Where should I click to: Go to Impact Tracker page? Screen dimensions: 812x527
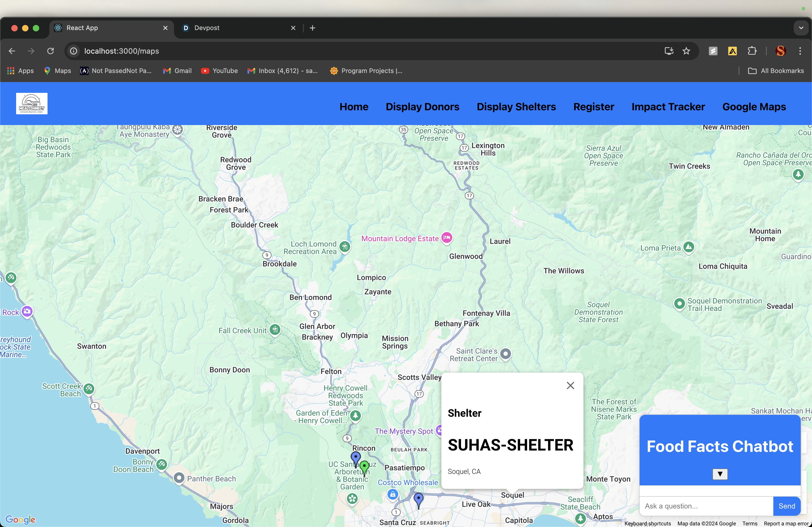click(668, 107)
